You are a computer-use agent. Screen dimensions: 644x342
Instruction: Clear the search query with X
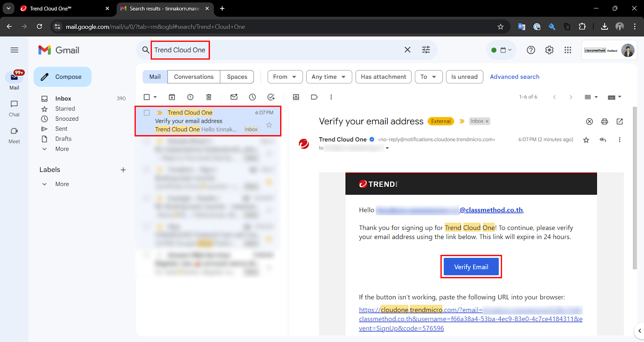tap(407, 50)
